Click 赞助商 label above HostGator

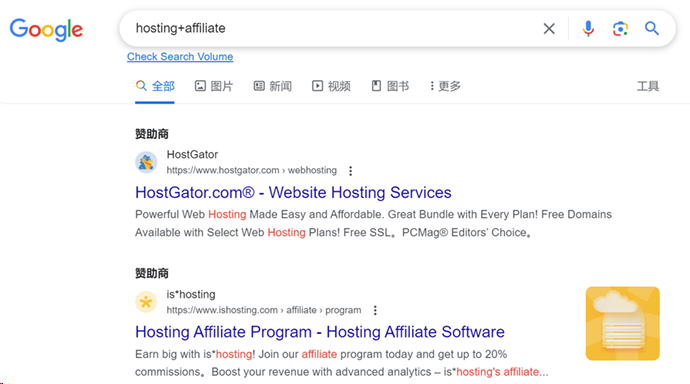pos(152,134)
